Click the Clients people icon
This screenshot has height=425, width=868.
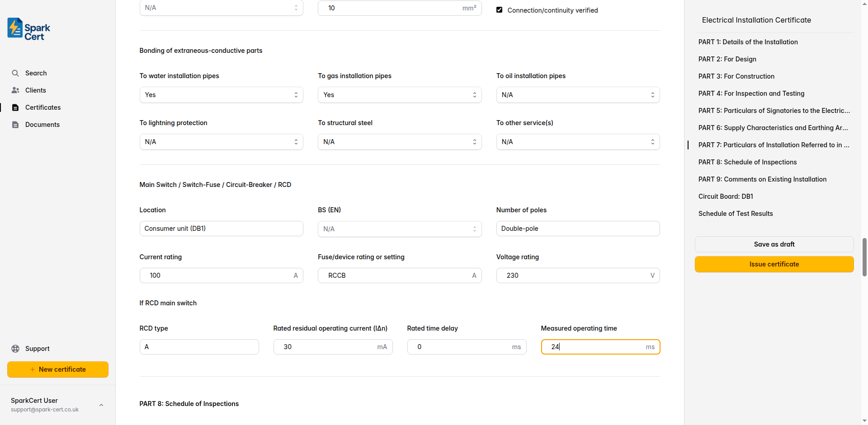pos(15,90)
